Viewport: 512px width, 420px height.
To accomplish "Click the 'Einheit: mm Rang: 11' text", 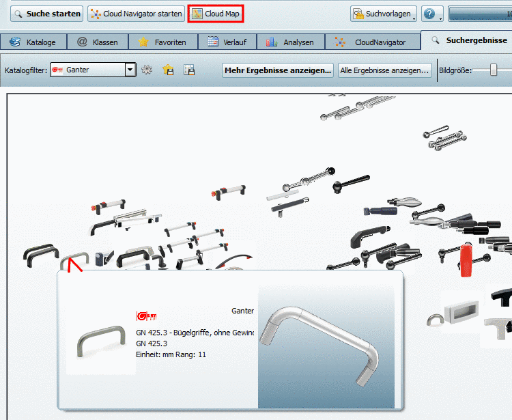I will [x=171, y=354].
